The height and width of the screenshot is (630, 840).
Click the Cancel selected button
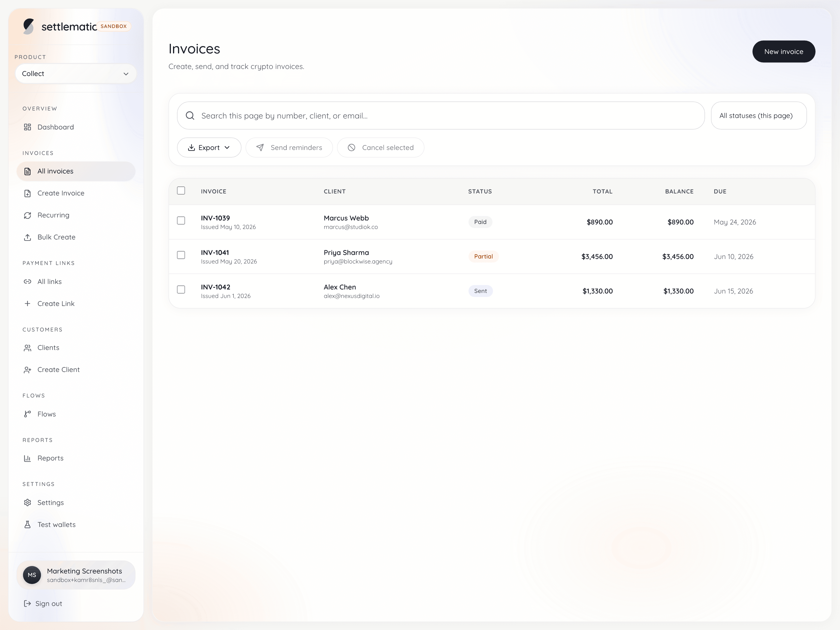coord(380,147)
